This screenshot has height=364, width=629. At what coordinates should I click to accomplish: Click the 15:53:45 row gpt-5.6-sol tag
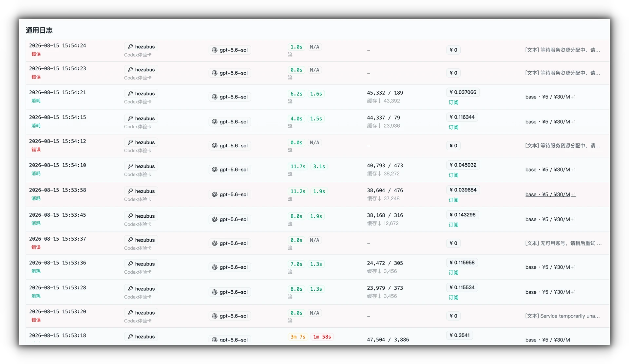[230, 219]
